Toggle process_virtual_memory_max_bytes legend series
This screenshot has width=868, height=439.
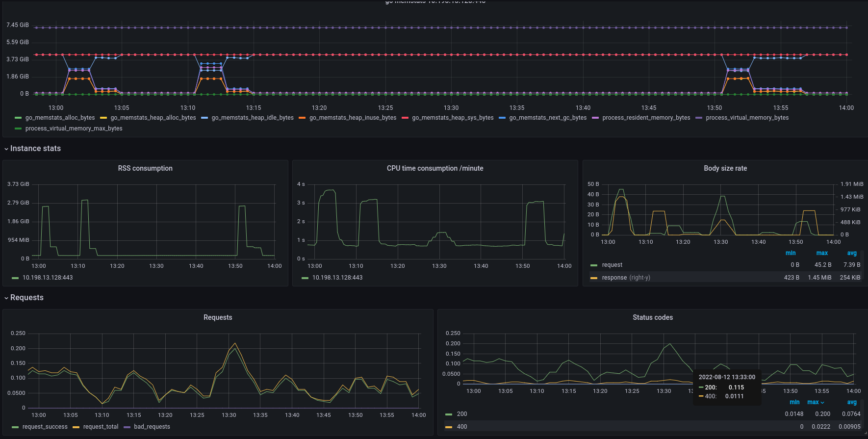click(x=74, y=129)
